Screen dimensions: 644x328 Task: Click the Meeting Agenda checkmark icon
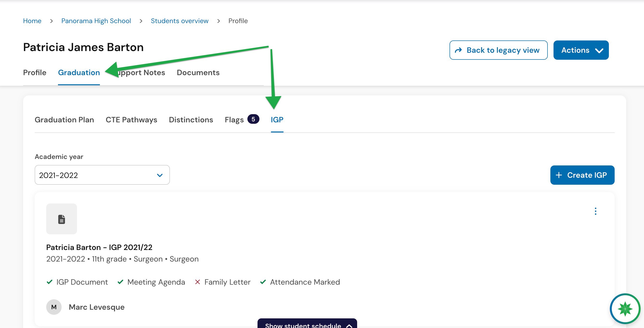pyautogui.click(x=120, y=282)
